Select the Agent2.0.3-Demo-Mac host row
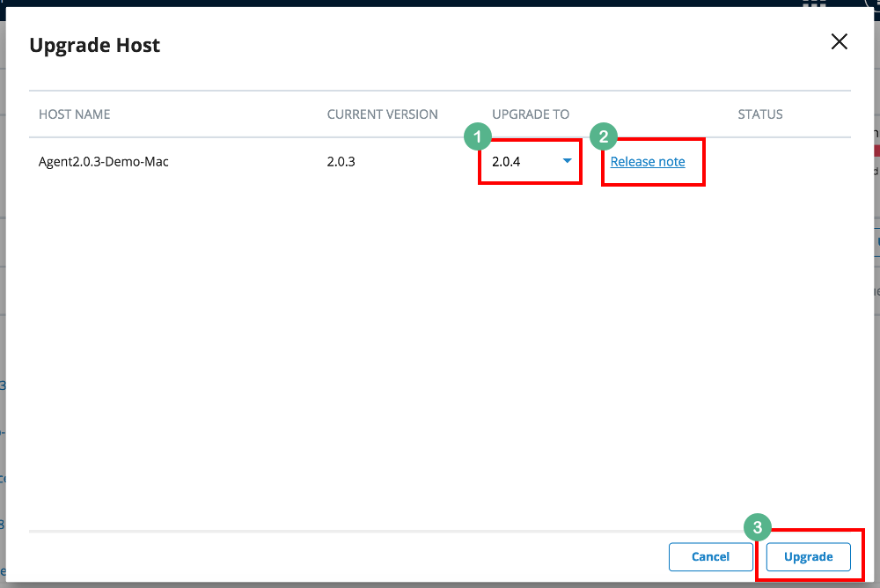The height and width of the screenshot is (588, 880). (104, 162)
